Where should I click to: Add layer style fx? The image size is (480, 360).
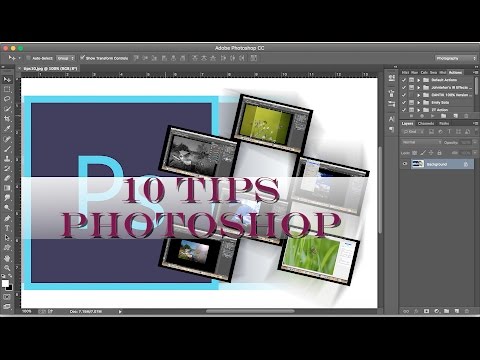point(416,311)
